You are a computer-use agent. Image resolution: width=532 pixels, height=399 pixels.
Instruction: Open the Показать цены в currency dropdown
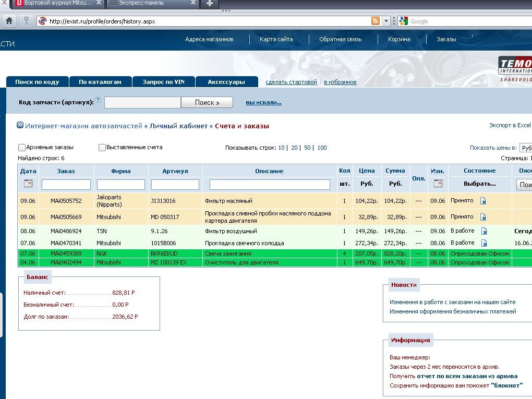[x=526, y=148]
